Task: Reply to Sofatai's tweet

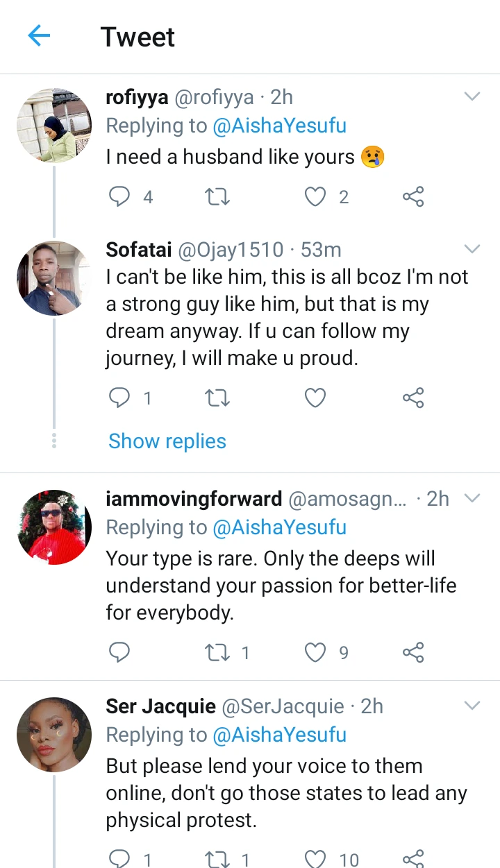Action: (120, 398)
